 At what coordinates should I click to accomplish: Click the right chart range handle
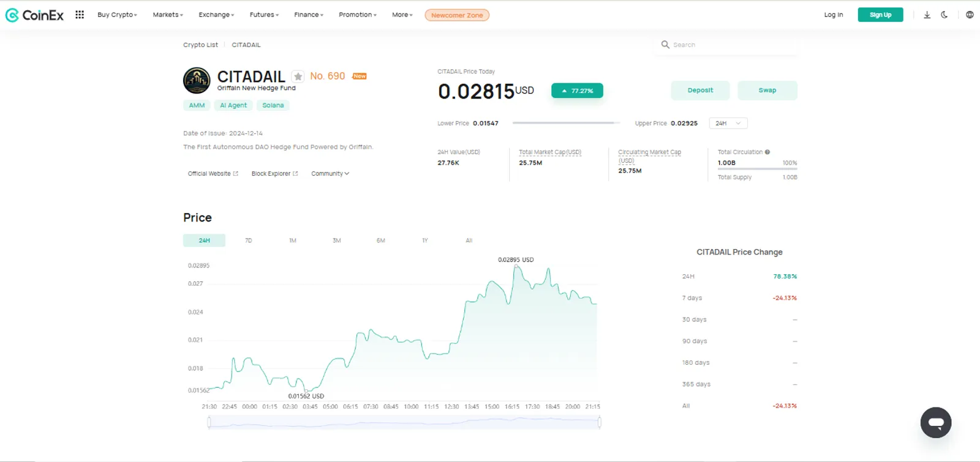tap(599, 422)
